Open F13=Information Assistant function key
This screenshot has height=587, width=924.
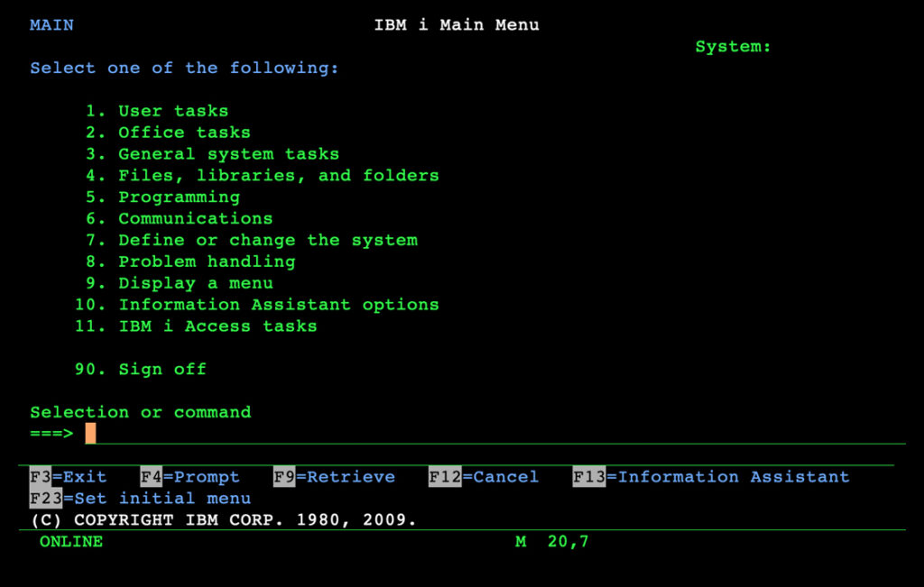tap(711, 477)
